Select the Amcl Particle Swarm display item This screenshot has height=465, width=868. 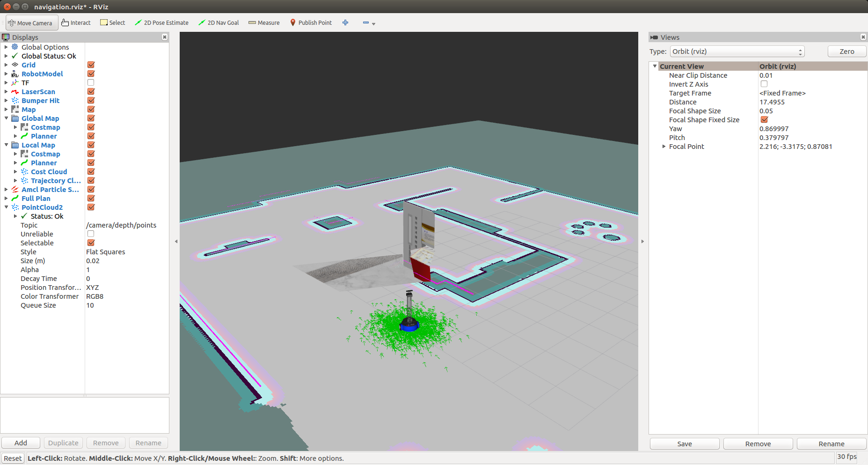[x=50, y=190]
